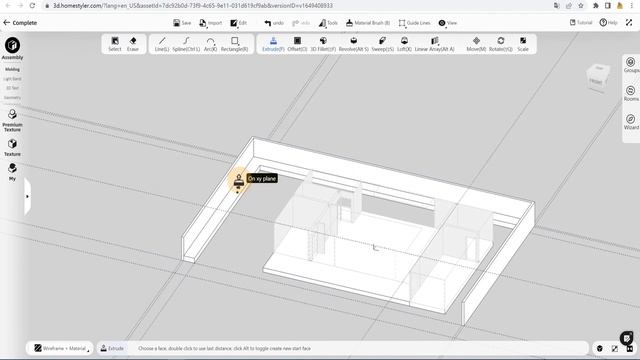Activate the Scale tool
The image size is (640, 360).
click(523, 44)
